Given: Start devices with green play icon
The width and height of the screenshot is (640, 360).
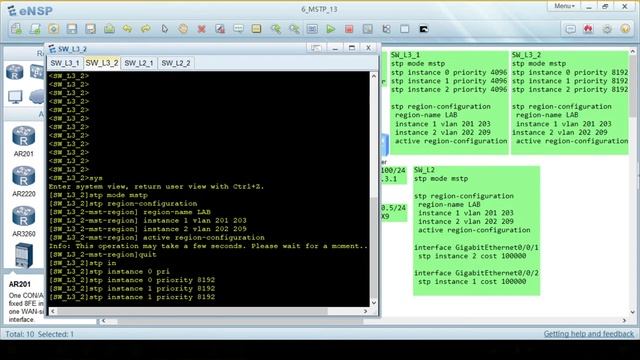Looking at the screenshot, I should 331,29.
